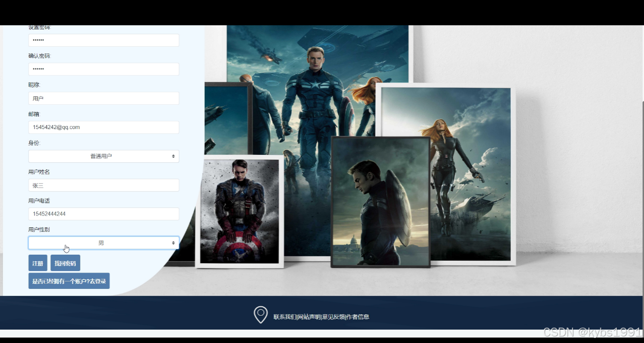Focus the 邮箱 field with 15454242@qq.com
Viewport: 644px width, 343px height.
click(x=104, y=127)
